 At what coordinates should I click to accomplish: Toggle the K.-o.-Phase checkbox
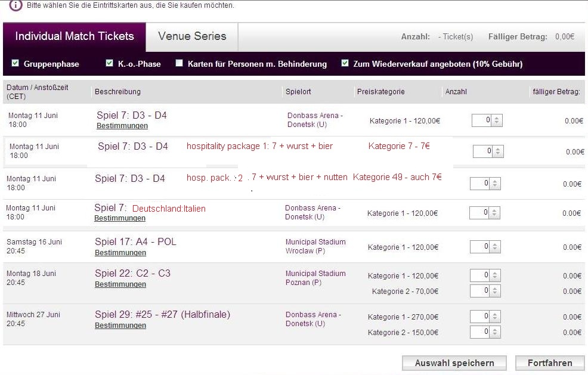(109, 63)
